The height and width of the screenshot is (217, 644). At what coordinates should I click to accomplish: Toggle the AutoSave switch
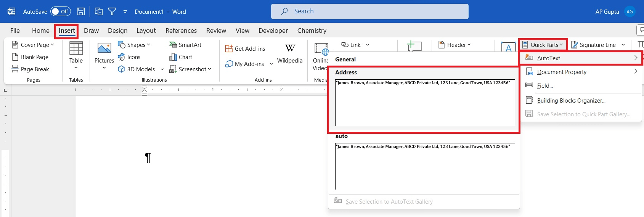[x=60, y=11]
